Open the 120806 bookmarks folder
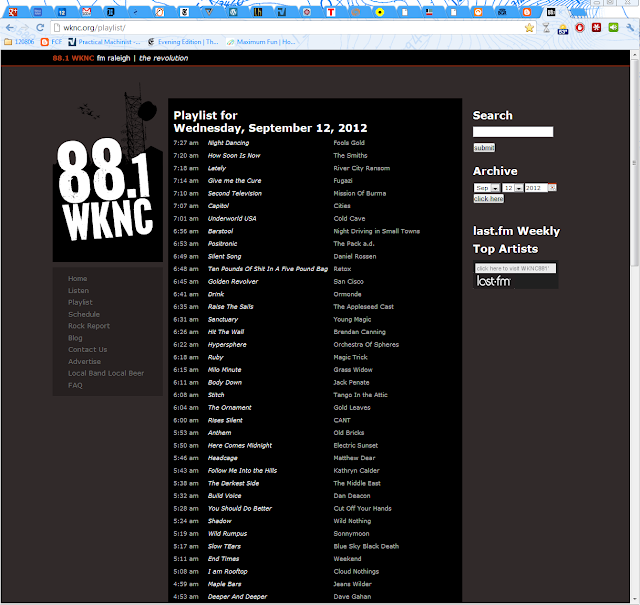 pyautogui.click(x=19, y=42)
